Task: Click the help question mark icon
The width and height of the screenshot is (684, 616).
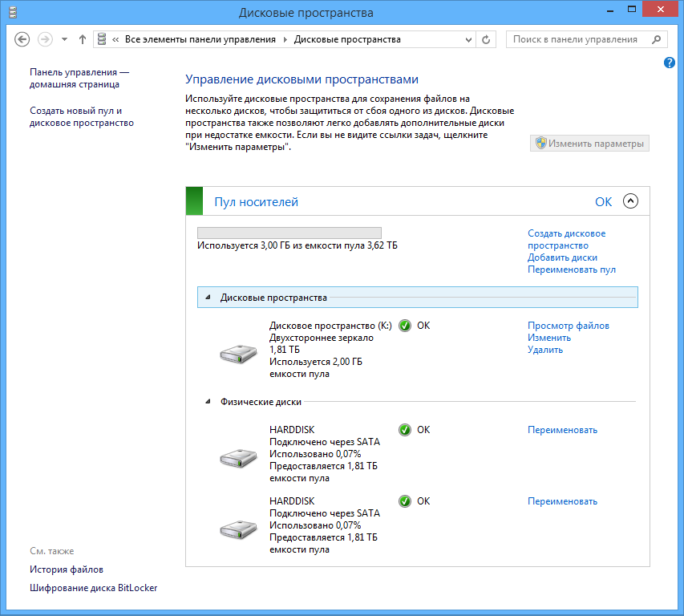Action: pos(670,63)
